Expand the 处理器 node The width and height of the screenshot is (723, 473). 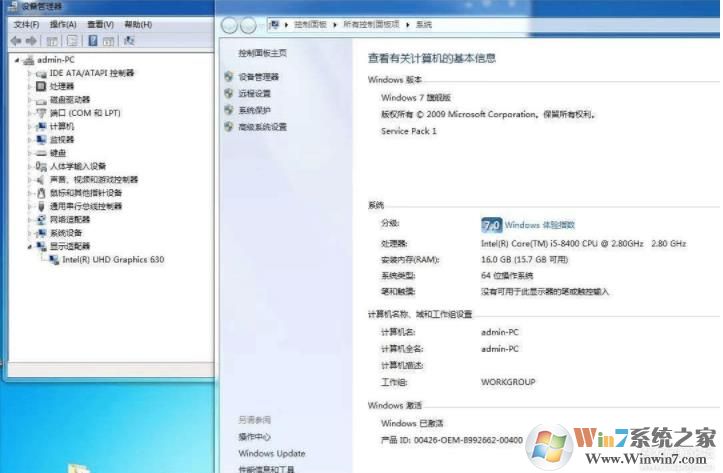pos(30,87)
